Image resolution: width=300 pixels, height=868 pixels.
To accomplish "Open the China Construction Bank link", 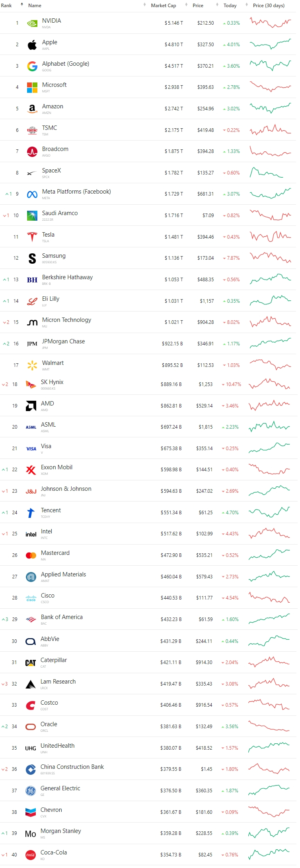I will click(x=72, y=767).
